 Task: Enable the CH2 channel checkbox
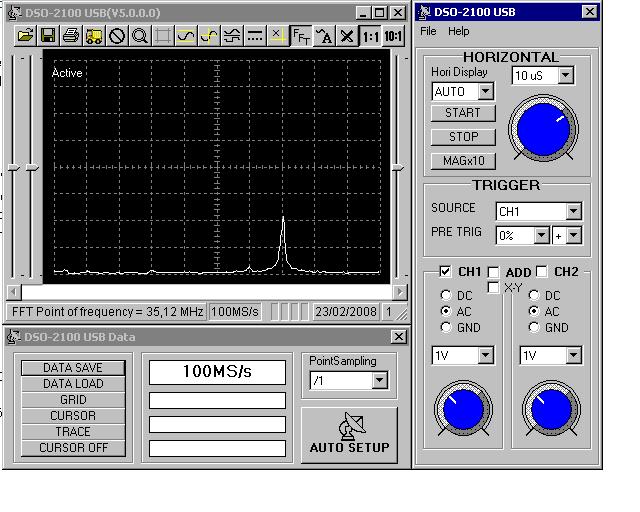coord(542,272)
